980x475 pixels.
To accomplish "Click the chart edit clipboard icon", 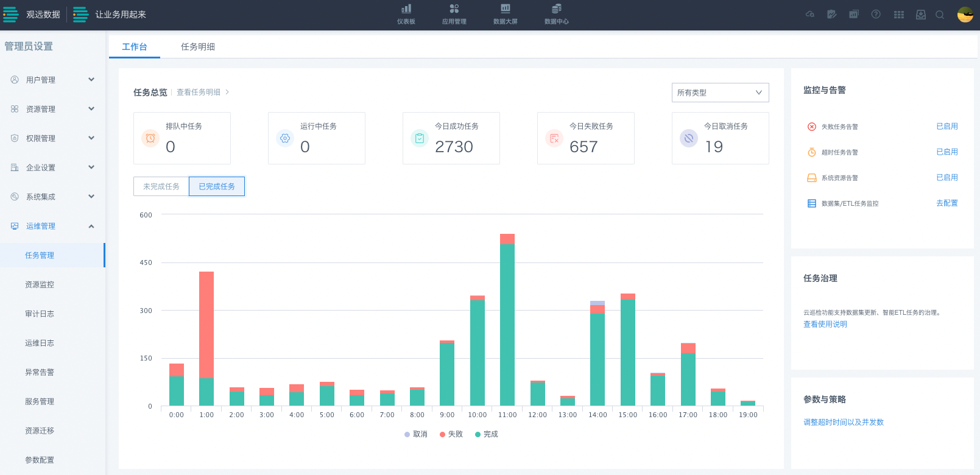I will pyautogui.click(x=832, y=15).
